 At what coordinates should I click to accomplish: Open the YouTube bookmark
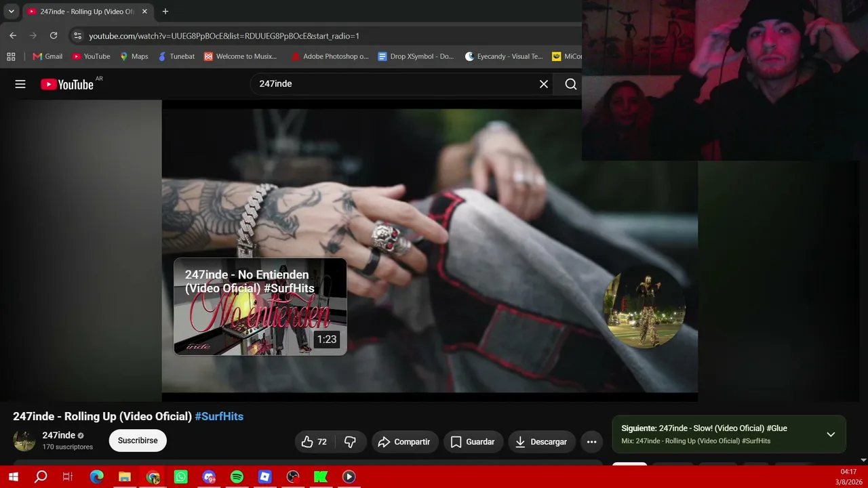click(x=91, y=56)
